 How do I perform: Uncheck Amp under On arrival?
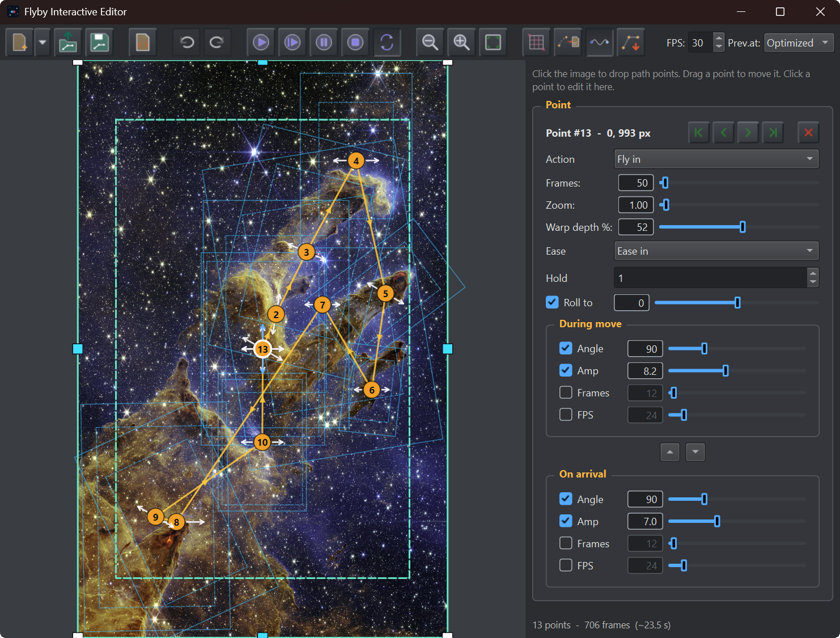pyautogui.click(x=566, y=521)
